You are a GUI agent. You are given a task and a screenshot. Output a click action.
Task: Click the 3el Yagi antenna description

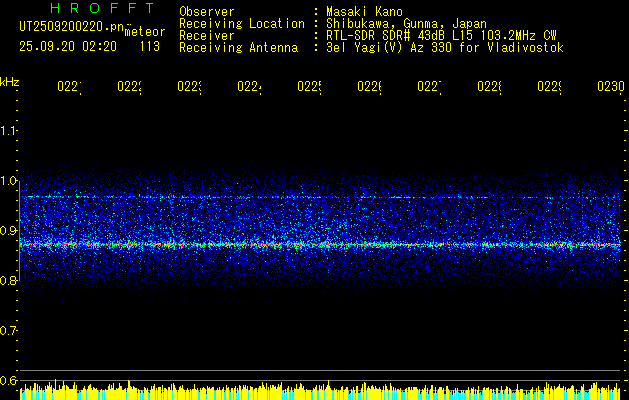444,48
